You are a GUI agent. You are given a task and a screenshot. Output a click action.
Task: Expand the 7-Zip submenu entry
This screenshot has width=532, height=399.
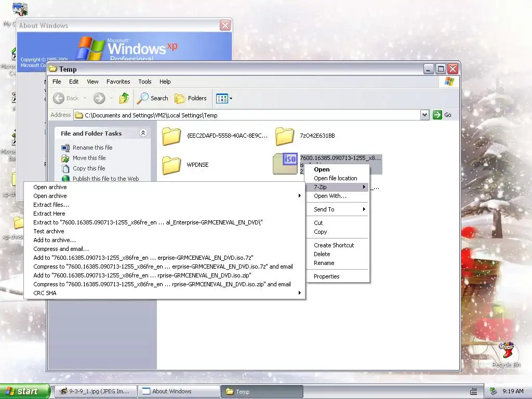coord(337,187)
